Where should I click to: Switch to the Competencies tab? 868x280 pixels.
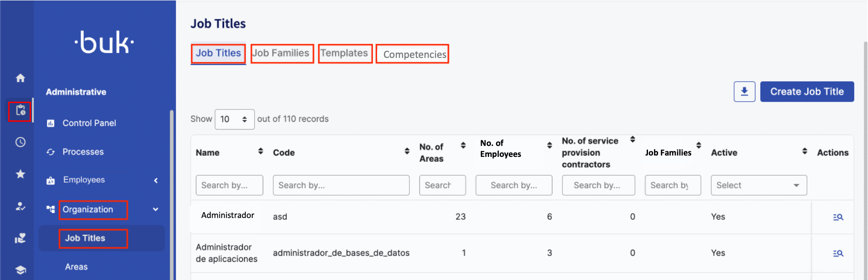(x=413, y=54)
